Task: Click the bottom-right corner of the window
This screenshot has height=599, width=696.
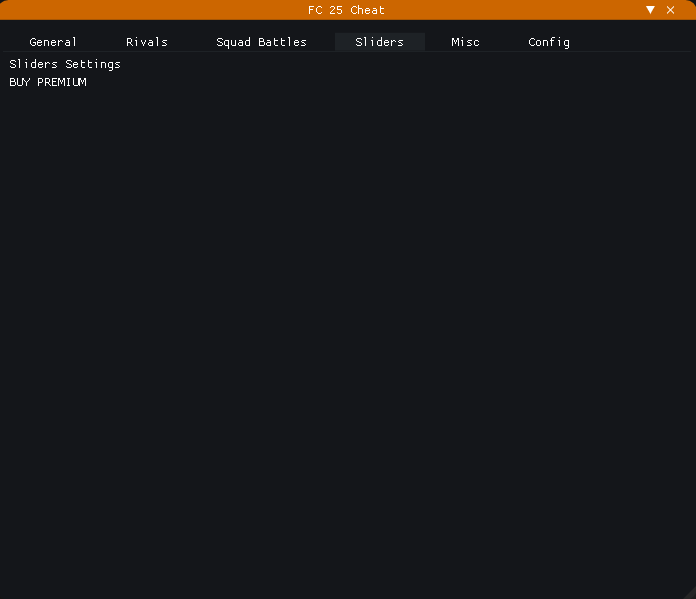Action: click(x=690, y=593)
